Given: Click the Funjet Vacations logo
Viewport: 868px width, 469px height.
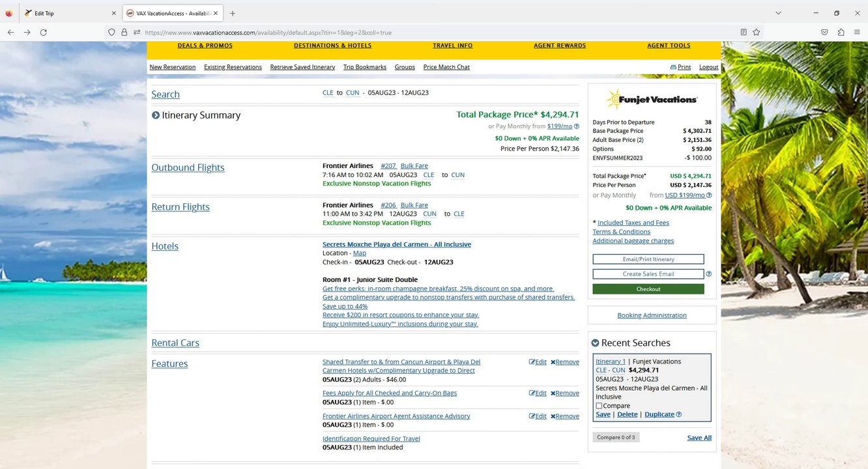Looking at the screenshot, I should click(652, 99).
